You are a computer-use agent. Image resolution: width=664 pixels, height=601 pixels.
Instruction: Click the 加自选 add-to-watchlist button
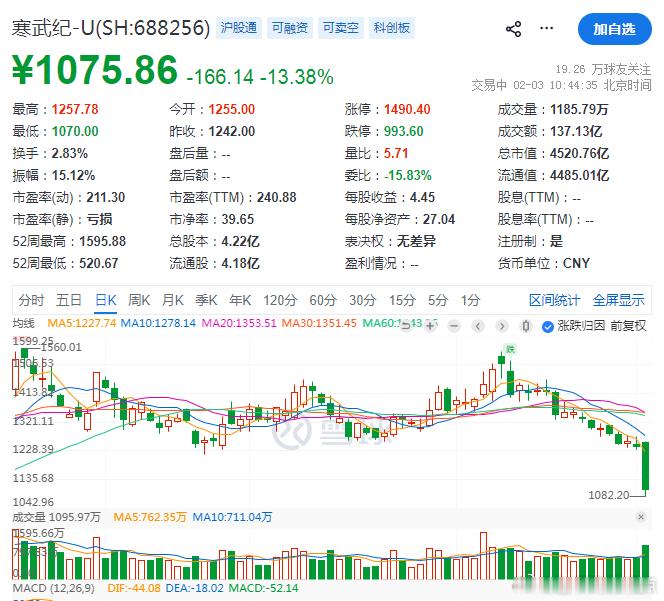tap(614, 29)
